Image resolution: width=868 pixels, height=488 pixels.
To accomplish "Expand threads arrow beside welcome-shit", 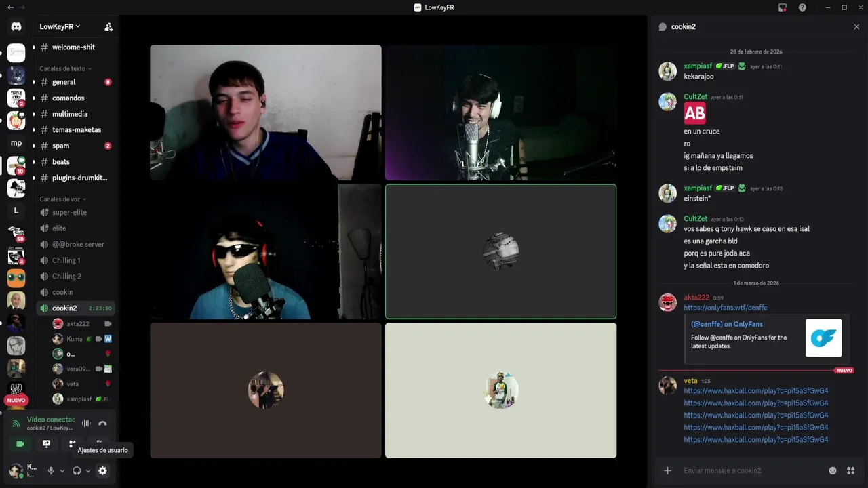I will 34,47.
